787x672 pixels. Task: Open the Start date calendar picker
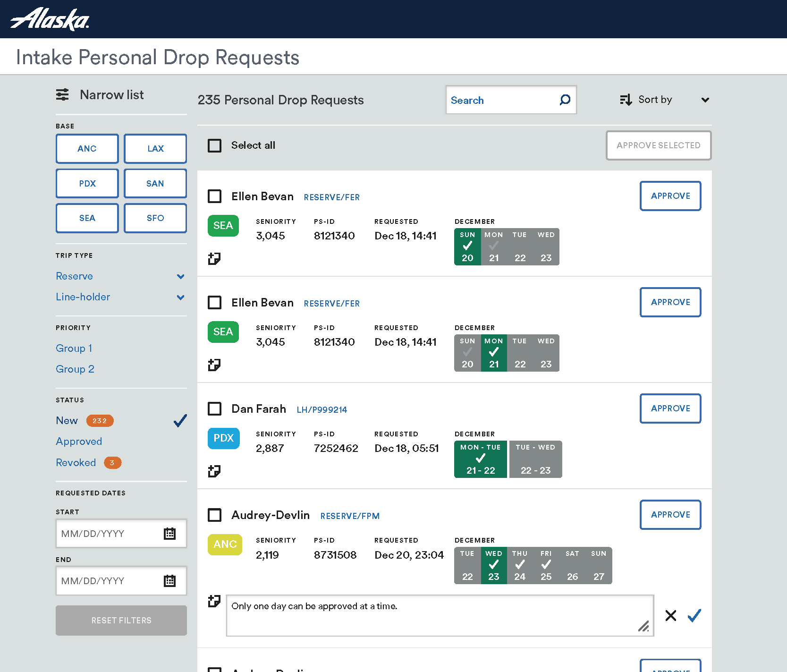tap(169, 534)
